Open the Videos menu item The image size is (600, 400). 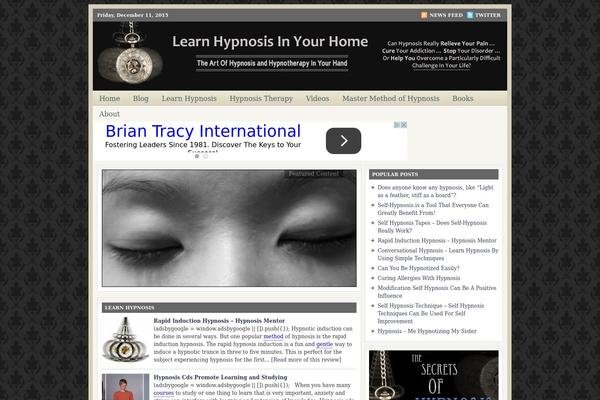(x=317, y=99)
